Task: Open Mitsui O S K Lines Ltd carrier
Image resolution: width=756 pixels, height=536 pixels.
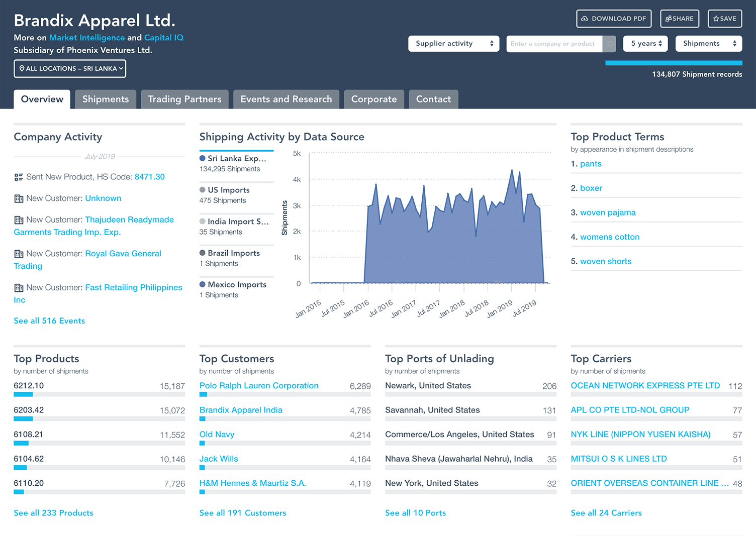Action: [x=619, y=459]
